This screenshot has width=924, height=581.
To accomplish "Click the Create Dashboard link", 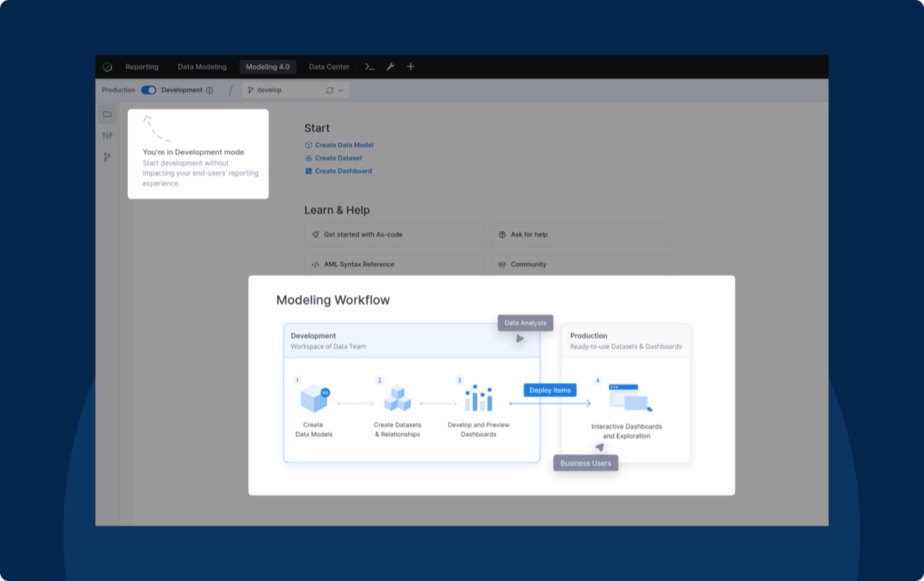I will pos(343,171).
